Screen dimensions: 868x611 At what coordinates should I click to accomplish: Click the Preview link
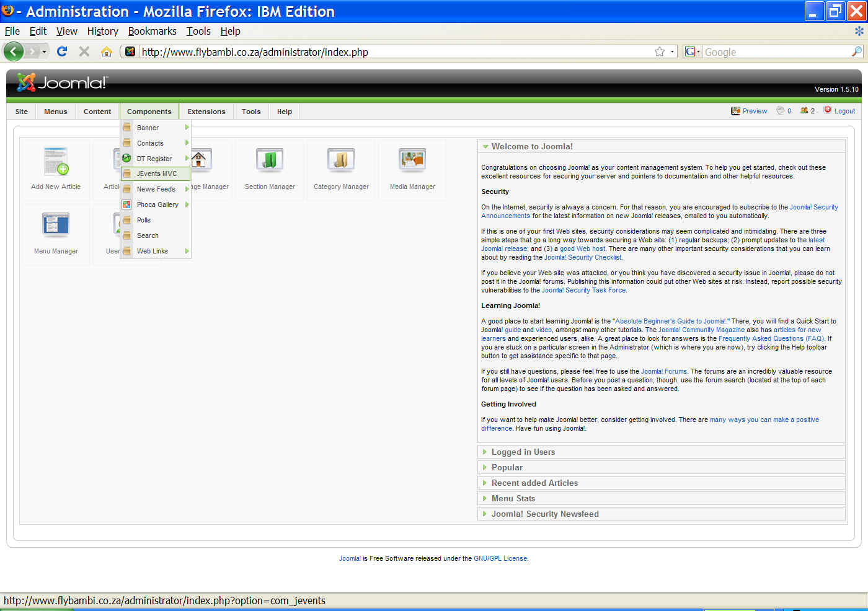click(x=754, y=111)
